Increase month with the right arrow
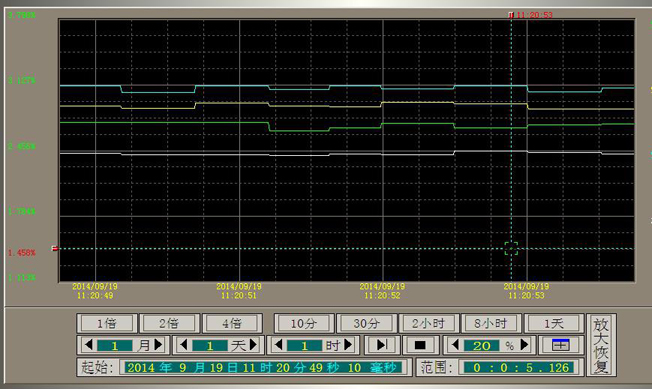The image size is (652, 389). click(x=158, y=345)
